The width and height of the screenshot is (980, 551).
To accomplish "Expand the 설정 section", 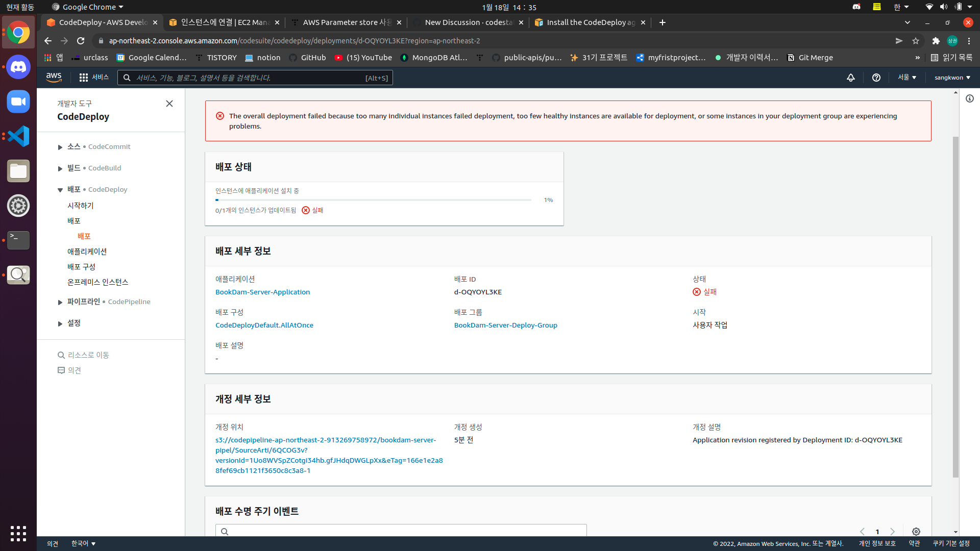I will point(60,323).
